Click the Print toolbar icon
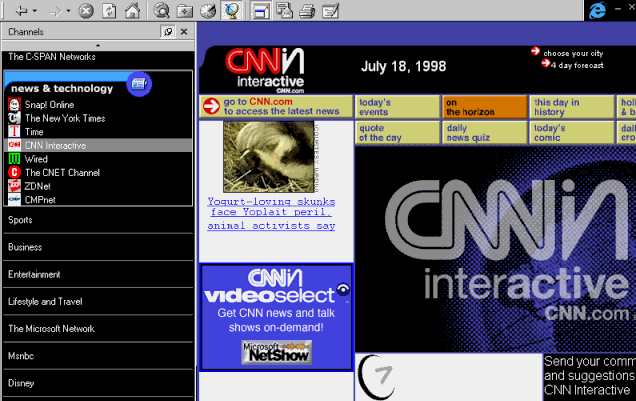The image size is (636, 401). 307,11
